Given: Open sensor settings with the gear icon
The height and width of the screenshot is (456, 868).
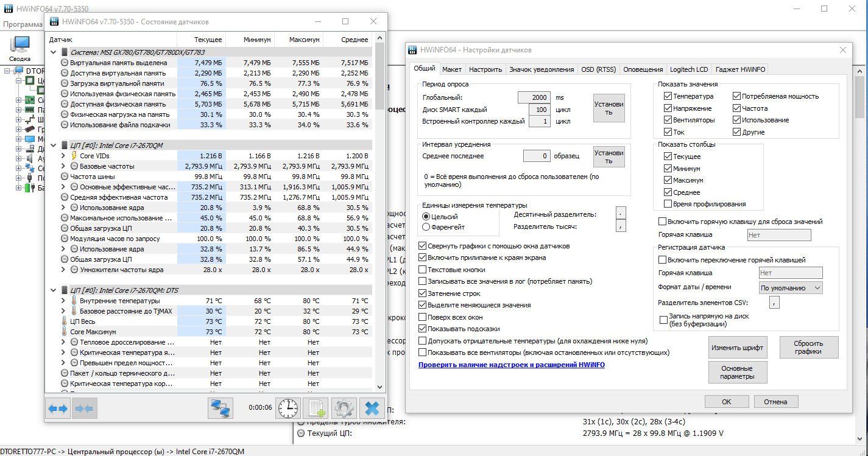Looking at the screenshot, I should pos(344,408).
